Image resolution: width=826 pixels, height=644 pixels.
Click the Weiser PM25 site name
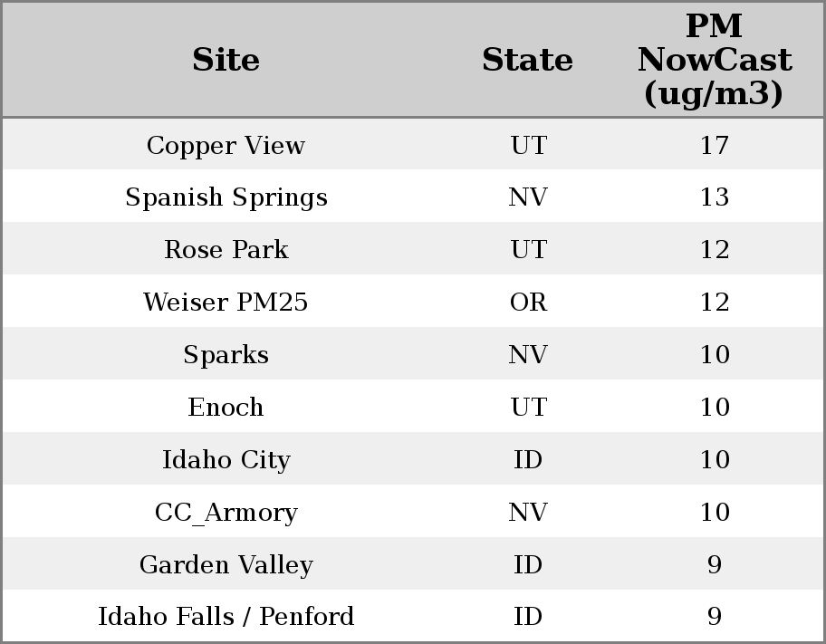(226, 303)
